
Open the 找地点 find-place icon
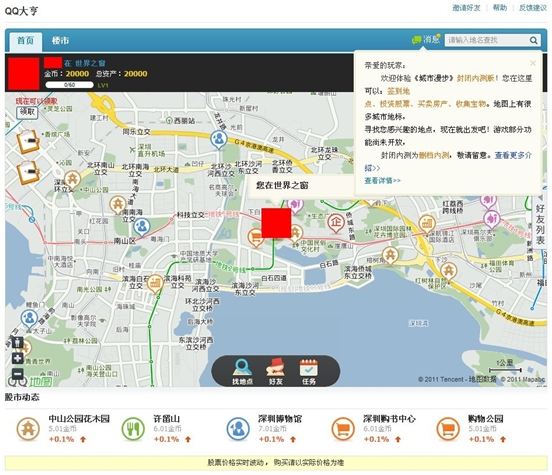coord(242,371)
